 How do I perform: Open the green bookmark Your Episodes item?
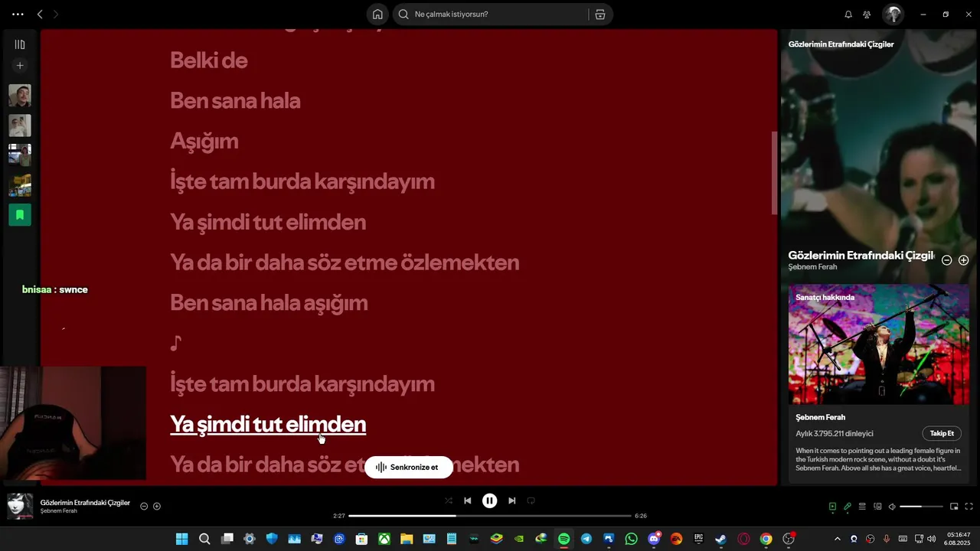pyautogui.click(x=20, y=215)
